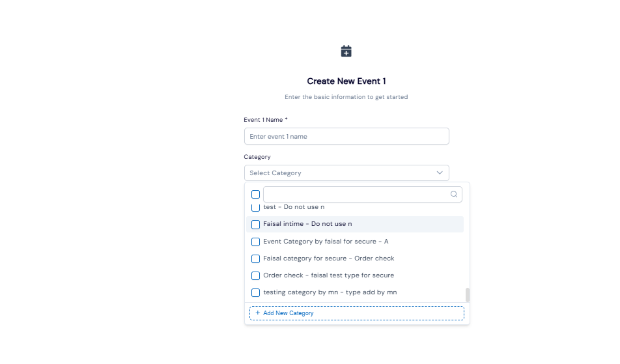Click the 'Category' field label
Viewport: 620px width, 364px height.
coord(257,157)
